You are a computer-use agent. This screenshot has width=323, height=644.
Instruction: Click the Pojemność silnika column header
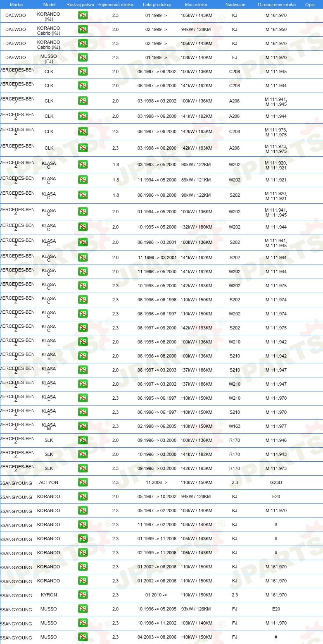coord(115,4)
